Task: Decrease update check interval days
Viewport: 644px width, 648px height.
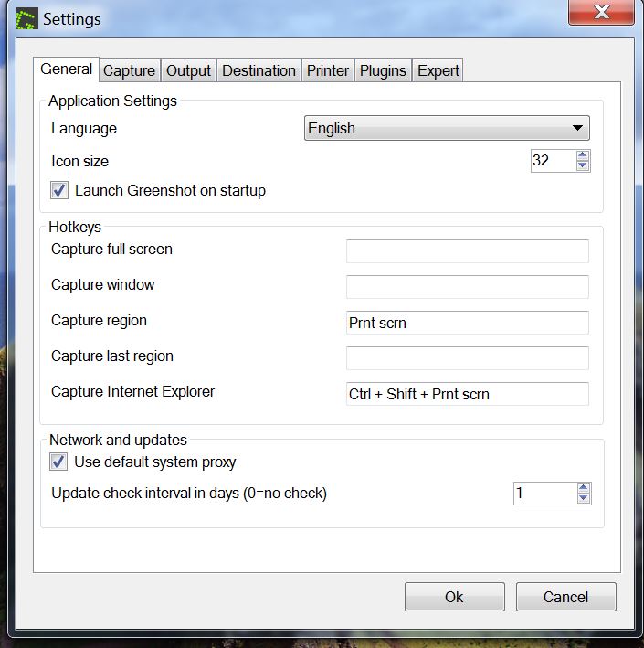Action: point(584,499)
